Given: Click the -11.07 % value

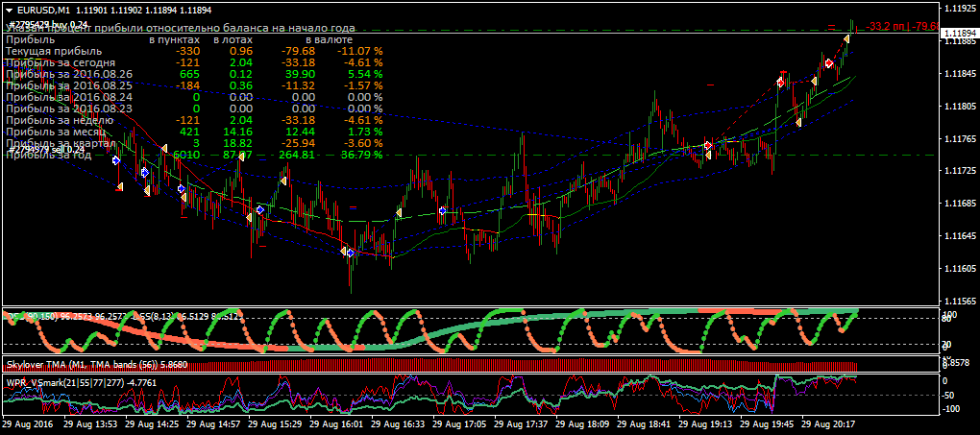Looking at the screenshot, I should [359, 51].
